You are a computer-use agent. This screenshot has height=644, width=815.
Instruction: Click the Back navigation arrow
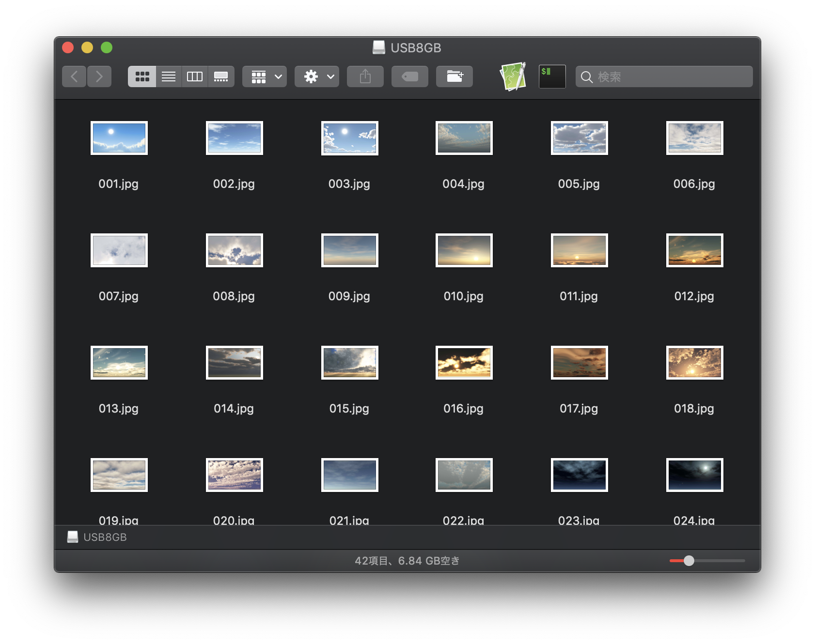[74, 77]
